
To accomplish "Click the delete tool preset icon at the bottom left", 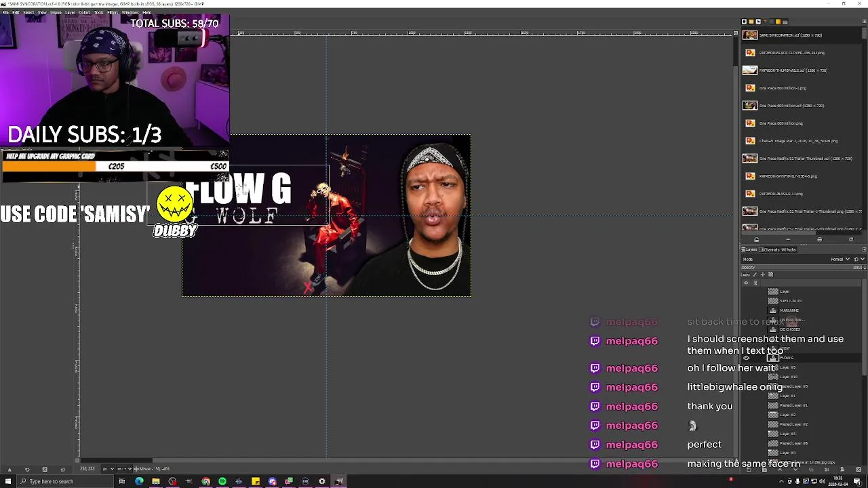I will [45, 470].
